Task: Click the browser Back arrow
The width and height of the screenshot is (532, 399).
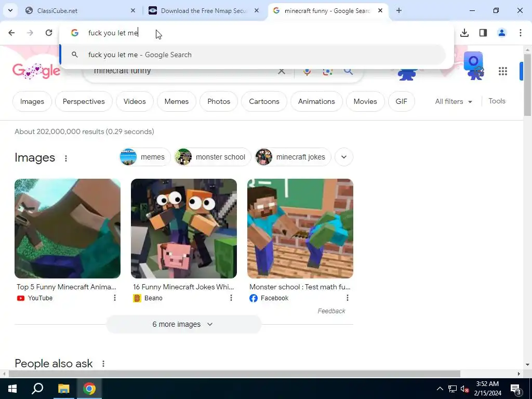Action: [11, 33]
